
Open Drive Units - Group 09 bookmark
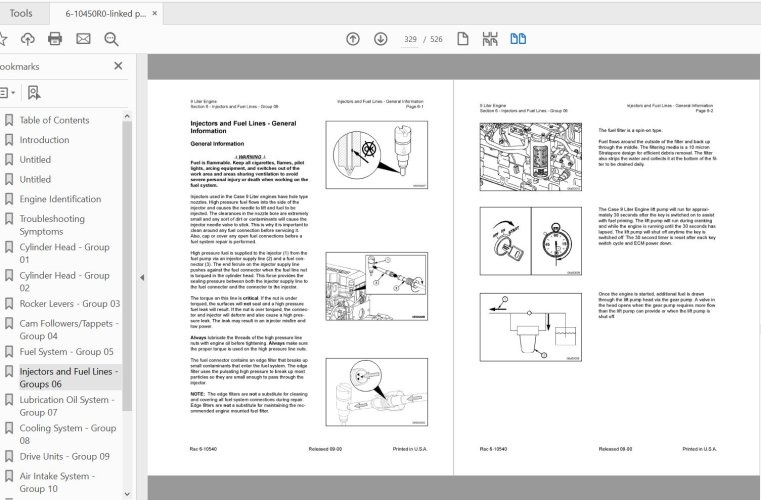click(x=64, y=457)
